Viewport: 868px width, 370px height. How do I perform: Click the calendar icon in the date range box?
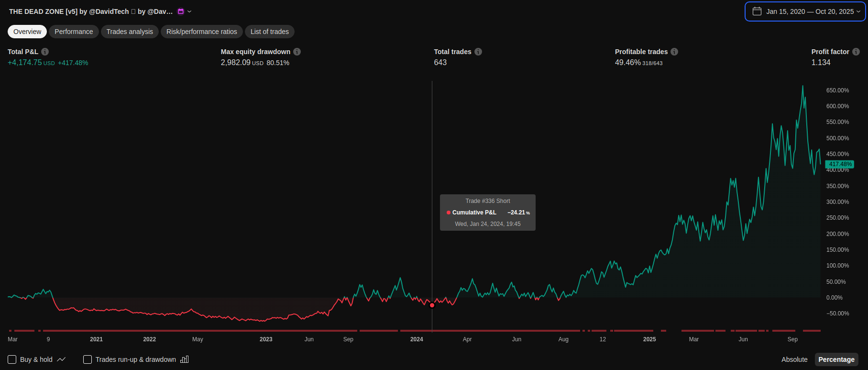pyautogui.click(x=757, y=11)
